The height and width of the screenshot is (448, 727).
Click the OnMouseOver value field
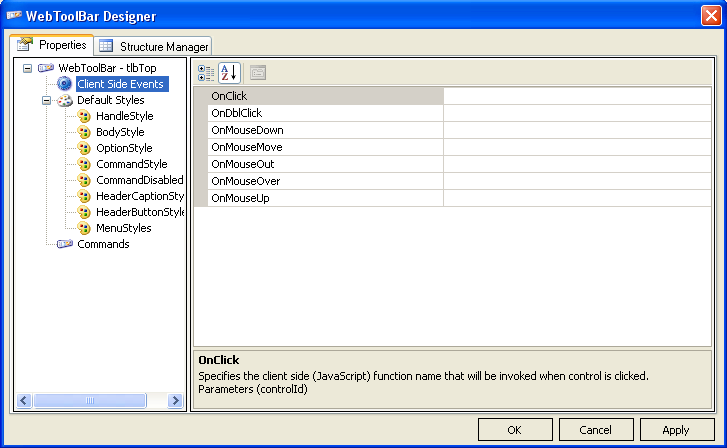tap(577, 181)
